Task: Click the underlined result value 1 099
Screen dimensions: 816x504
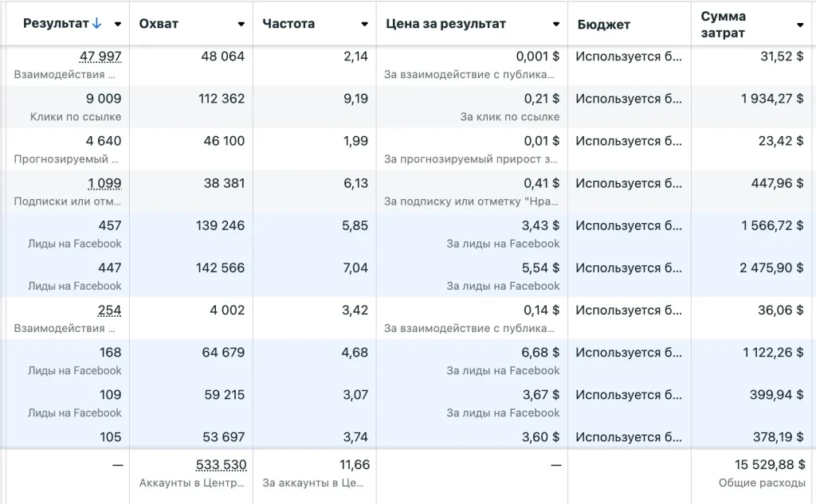Action: (104, 183)
